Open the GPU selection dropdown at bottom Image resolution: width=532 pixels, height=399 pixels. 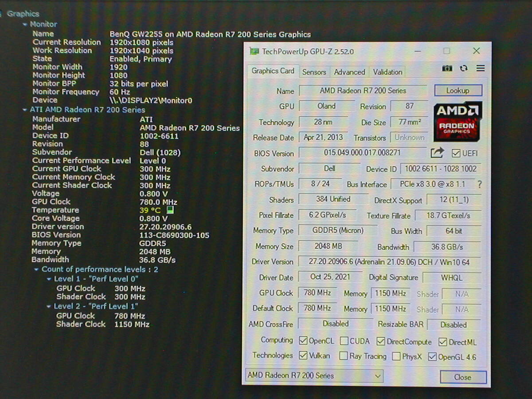point(314,376)
